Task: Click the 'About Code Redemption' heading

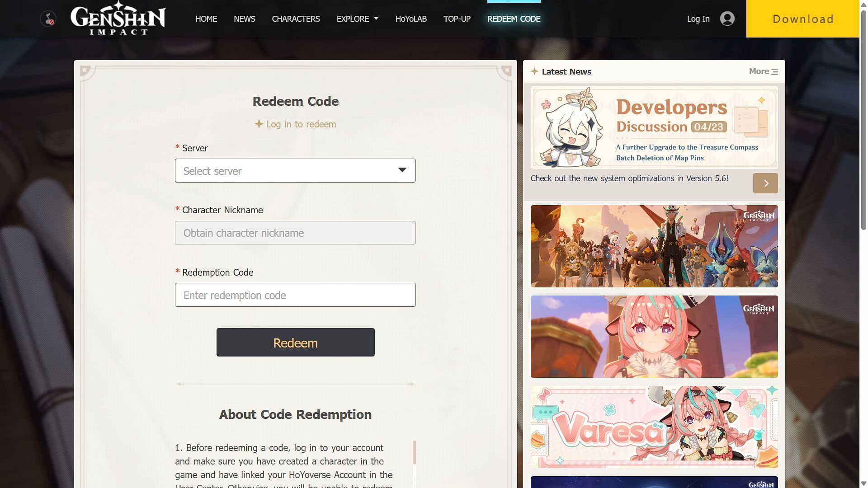Action: point(295,414)
